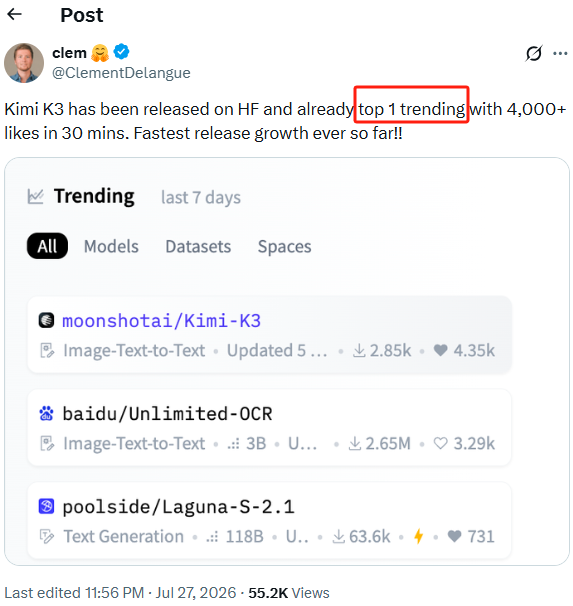Go back using the left arrow

(x=15, y=14)
